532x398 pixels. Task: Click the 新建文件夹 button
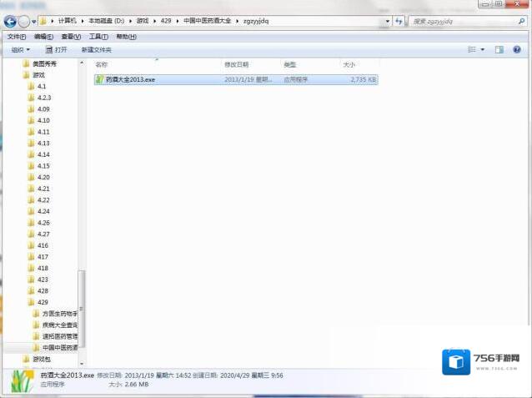[96, 50]
